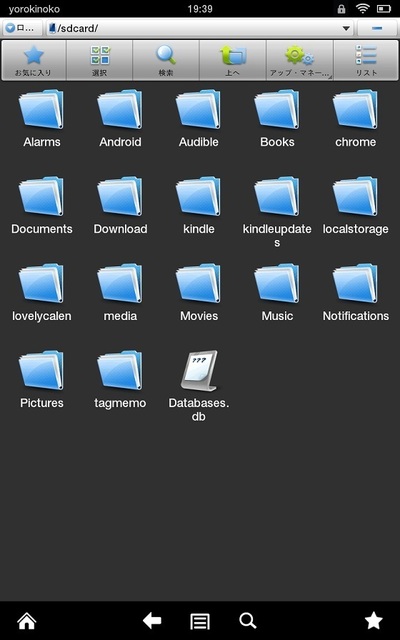400x640 pixels.
Task: Open the lovelycalen folder
Action: (42, 293)
